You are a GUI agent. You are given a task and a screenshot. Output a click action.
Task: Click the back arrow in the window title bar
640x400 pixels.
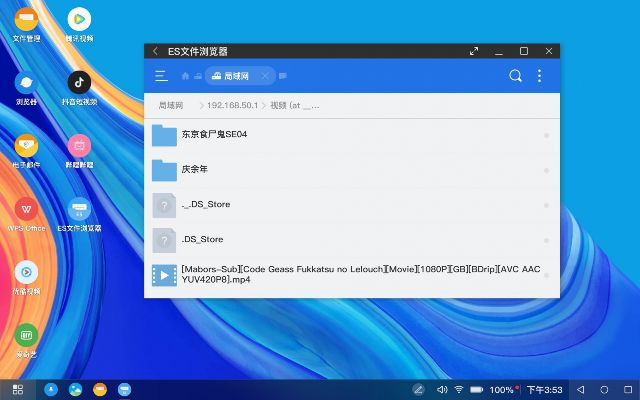155,51
